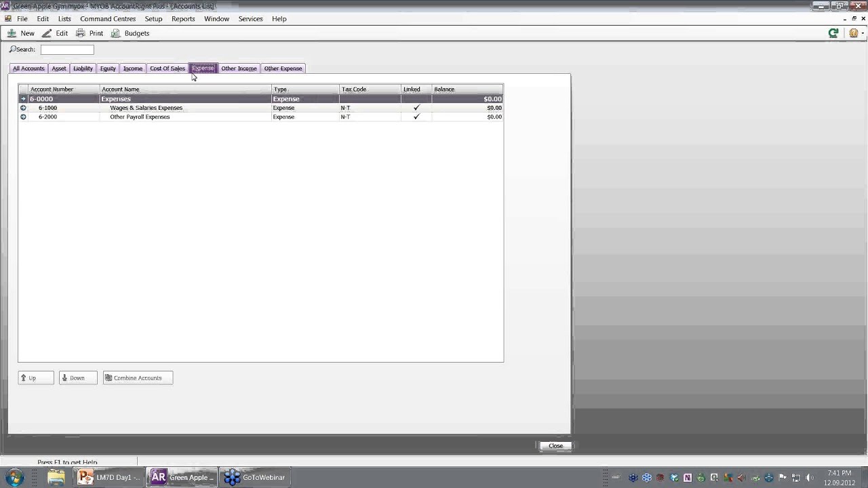868x488 pixels.
Task: Click the volume speaker tray icon
Action: click(x=809, y=477)
